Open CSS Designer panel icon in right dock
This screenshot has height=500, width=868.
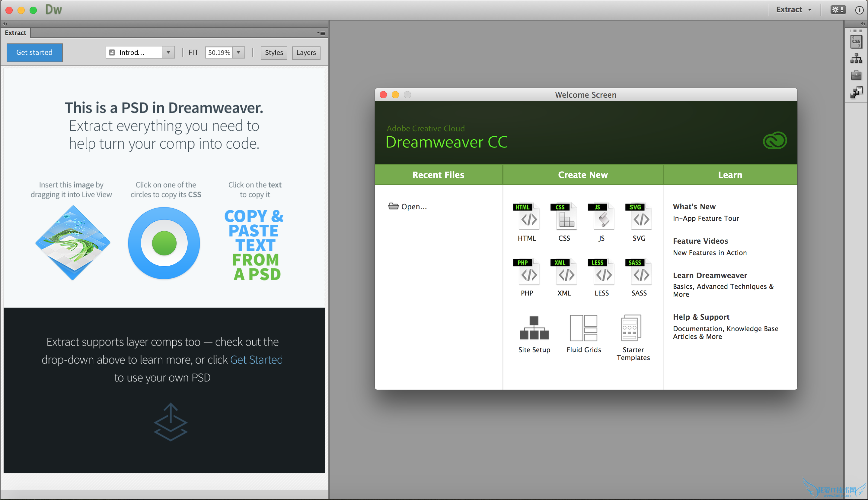(856, 42)
